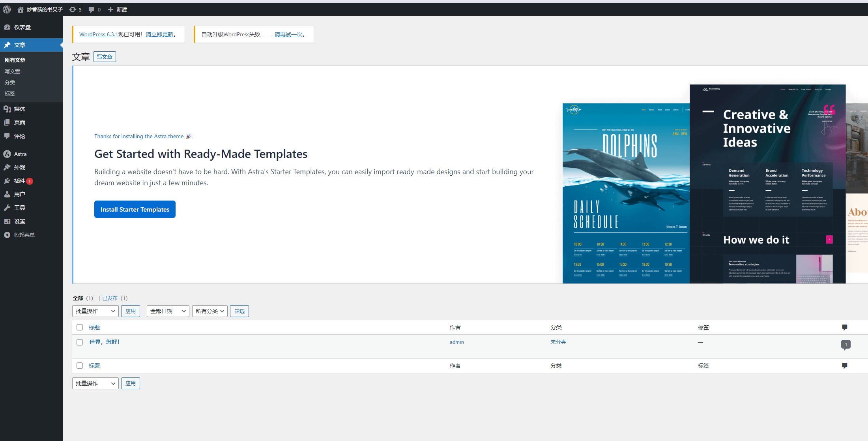Image resolution: width=868 pixels, height=441 pixels.
Task: Collapse sidebar via 收起菜单 icon
Action: point(7,235)
